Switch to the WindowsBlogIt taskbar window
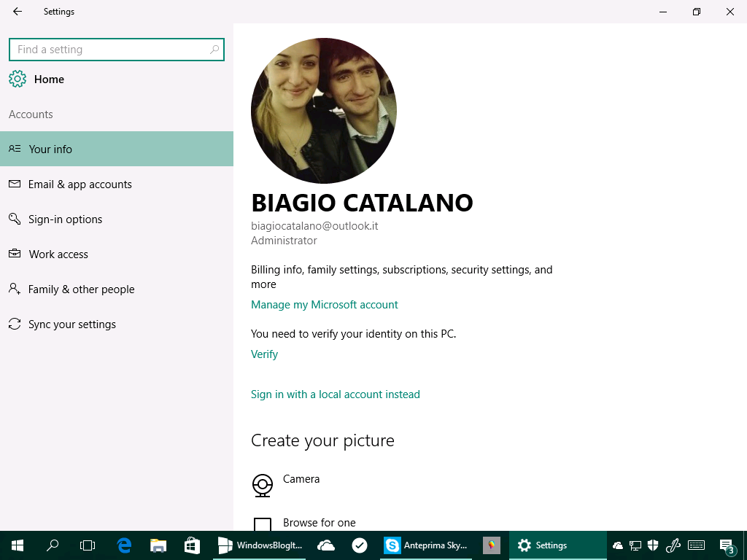This screenshot has width=747, height=560. pos(260,545)
